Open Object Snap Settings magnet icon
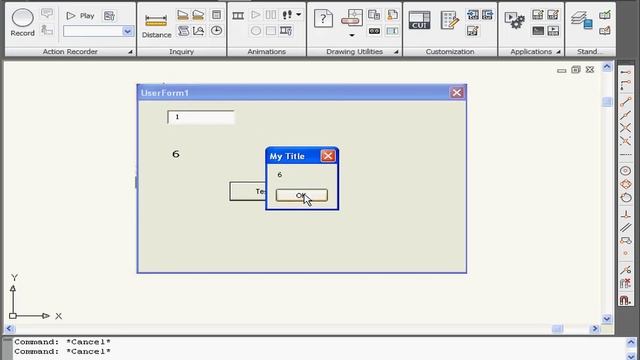The height and width of the screenshot is (360, 640). click(x=625, y=300)
